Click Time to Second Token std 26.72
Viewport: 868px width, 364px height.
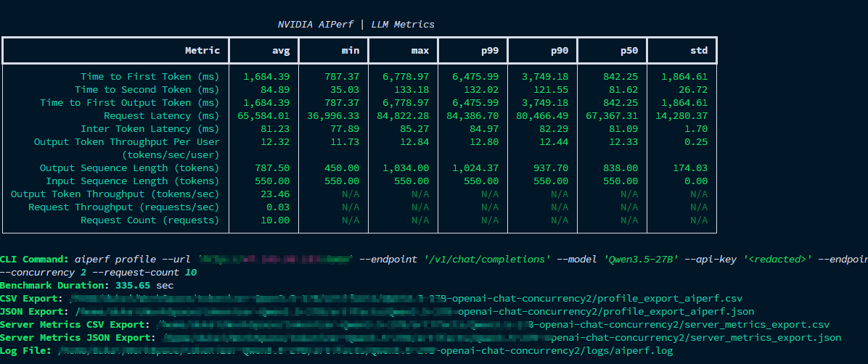693,90
